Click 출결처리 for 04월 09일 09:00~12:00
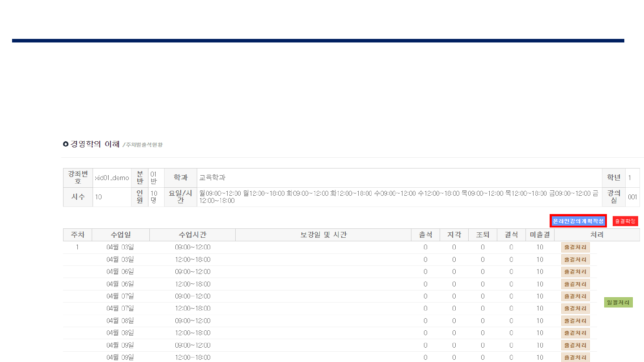This screenshot has width=644, height=362. pos(575,345)
